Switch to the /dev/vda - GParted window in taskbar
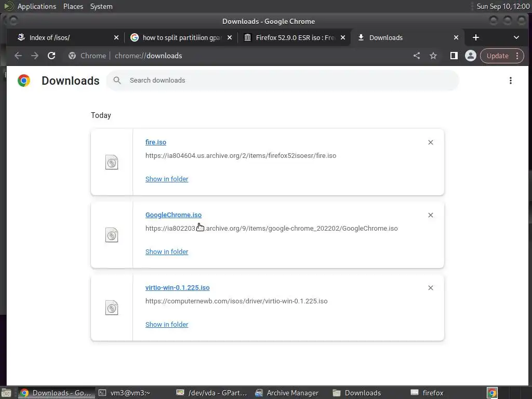532x399 pixels. point(213,393)
